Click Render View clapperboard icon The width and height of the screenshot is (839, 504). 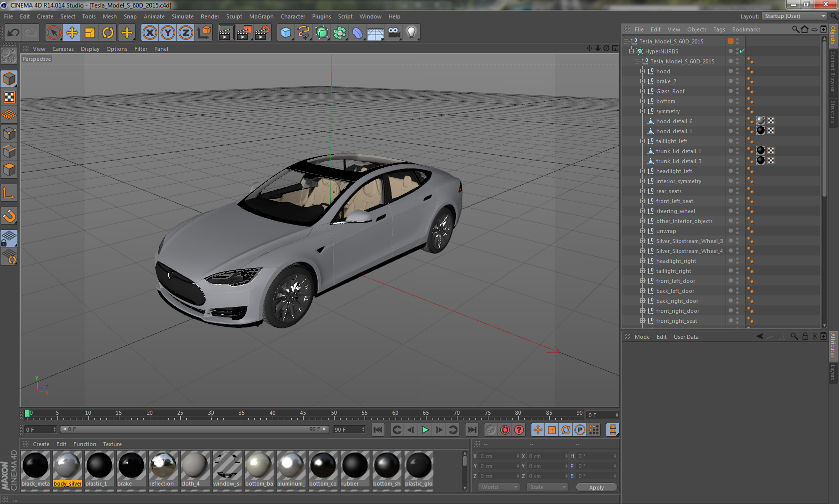coord(226,33)
